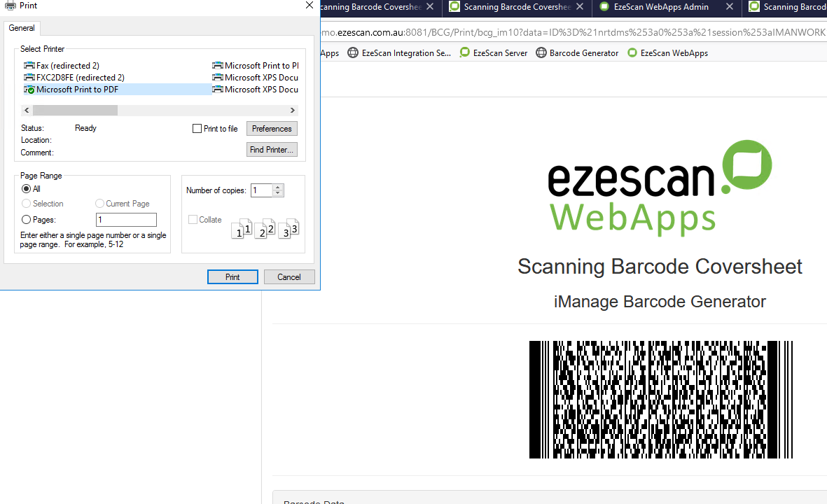Screen dimensions: 827x504
Task: Click the Pages range input field
Action: 126,220
